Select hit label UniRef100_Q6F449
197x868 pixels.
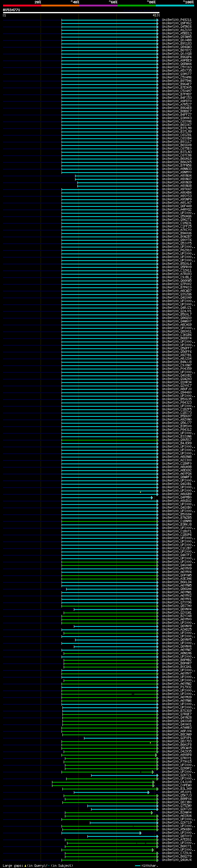point(176,206)
